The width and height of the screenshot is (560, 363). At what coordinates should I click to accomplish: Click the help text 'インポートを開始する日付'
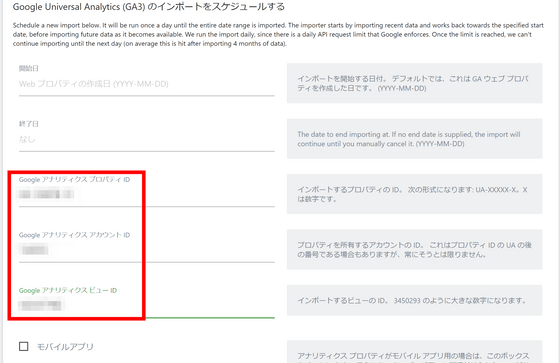point(413,83)
